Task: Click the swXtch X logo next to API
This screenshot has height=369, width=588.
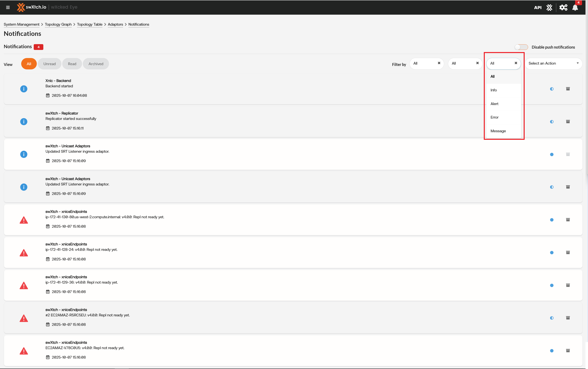Action: pyautogui.click(x=549, y=8)
